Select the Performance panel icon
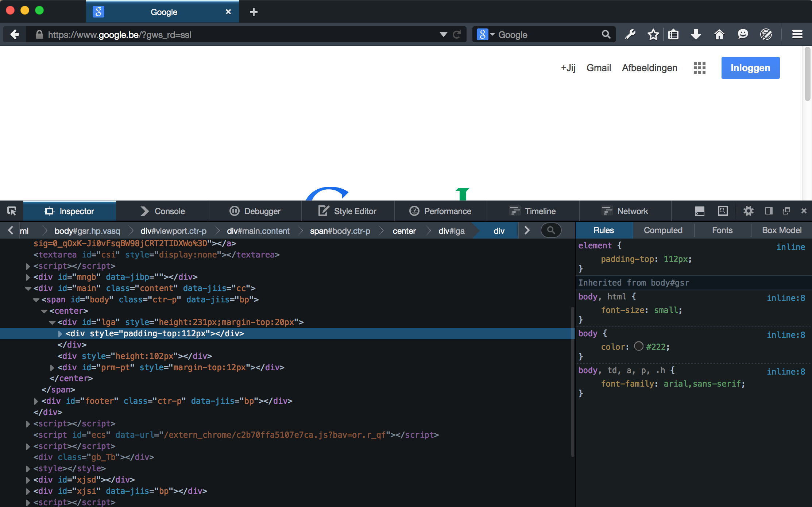 pyautogui.click(x=414, y=212)
